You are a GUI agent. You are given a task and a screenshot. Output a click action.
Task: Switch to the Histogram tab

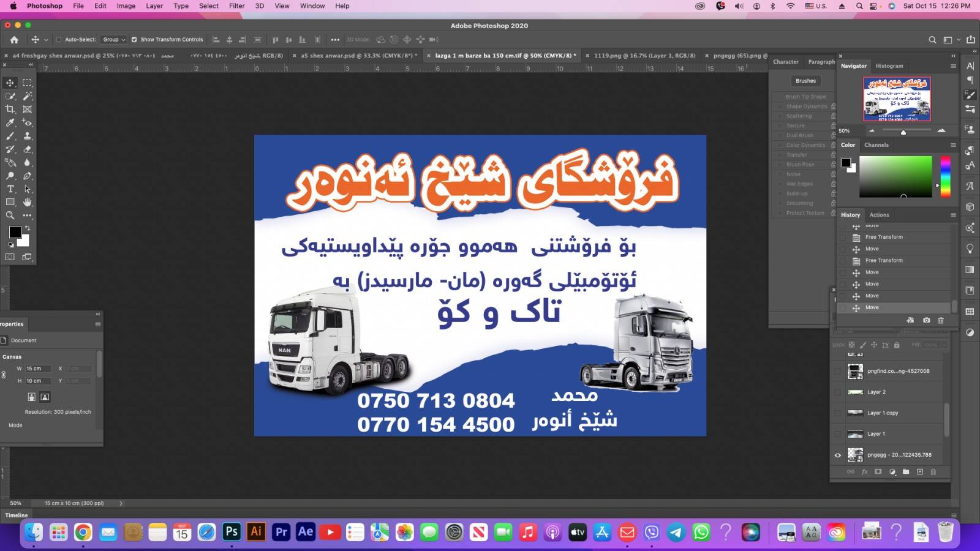point(889,66)
